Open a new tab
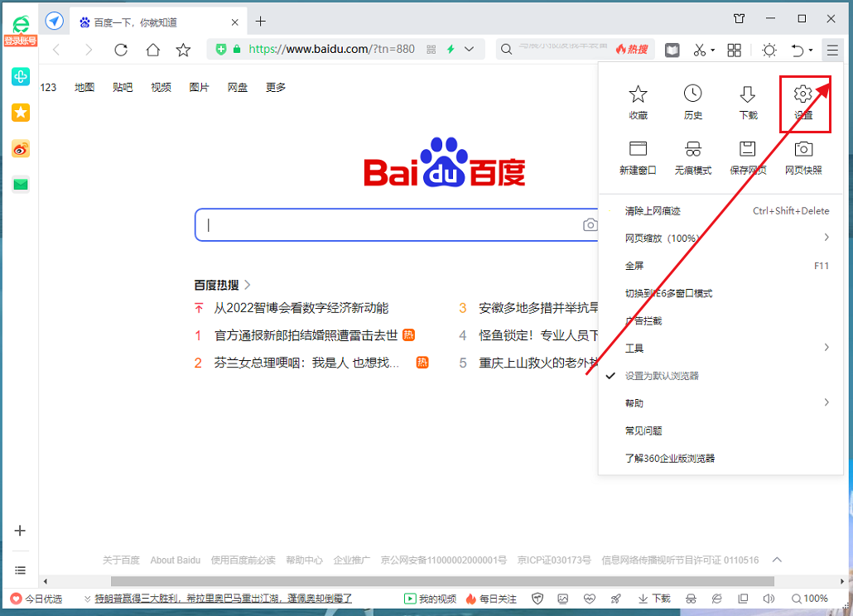Screen dimensions: 853x616 coord(261,22)
